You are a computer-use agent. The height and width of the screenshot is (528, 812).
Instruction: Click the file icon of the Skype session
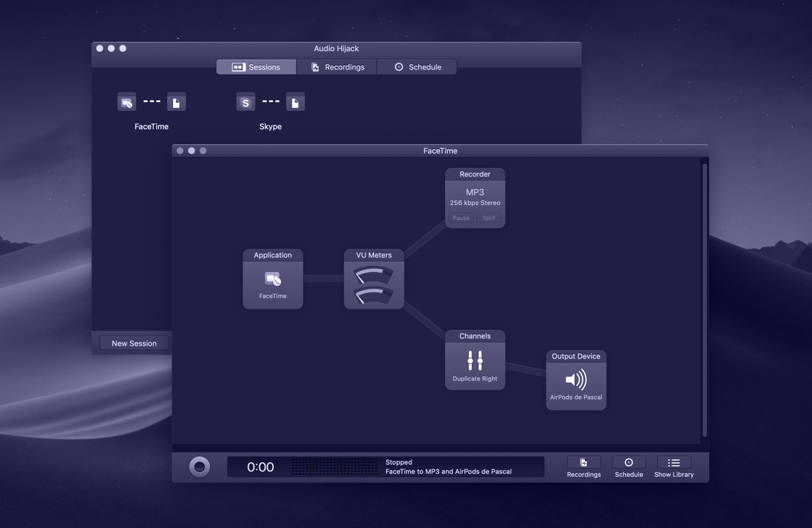(295, 102)
